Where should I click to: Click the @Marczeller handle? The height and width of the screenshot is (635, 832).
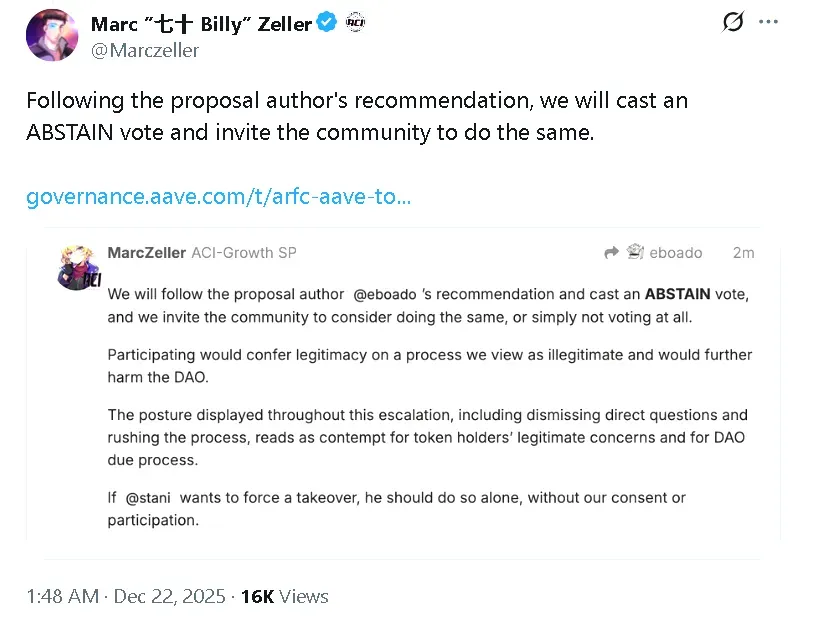coord(145,50)
